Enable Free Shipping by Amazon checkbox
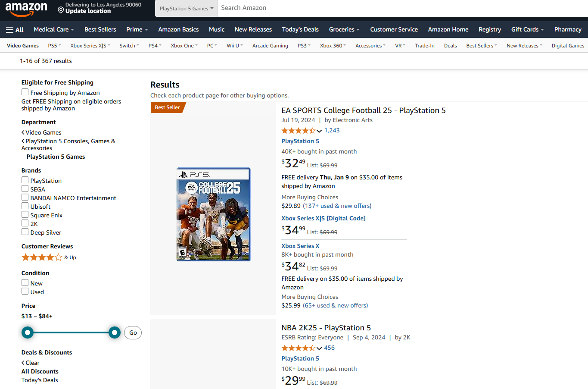 (25, 92)
